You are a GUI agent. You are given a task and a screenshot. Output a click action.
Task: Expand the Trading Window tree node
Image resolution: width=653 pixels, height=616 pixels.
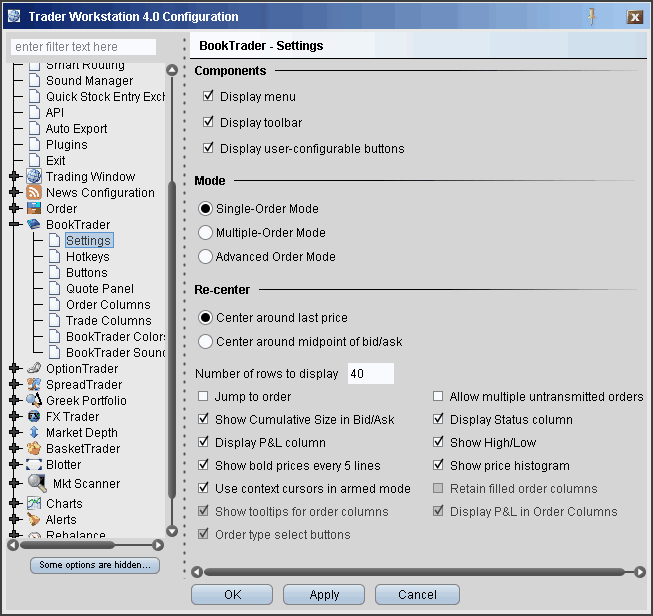point(15,176)
